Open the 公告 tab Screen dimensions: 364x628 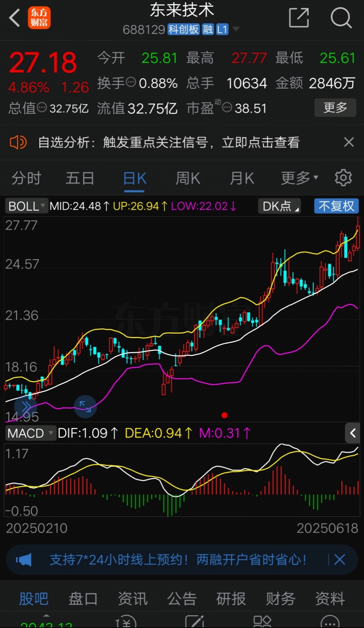tap(182, 599)
